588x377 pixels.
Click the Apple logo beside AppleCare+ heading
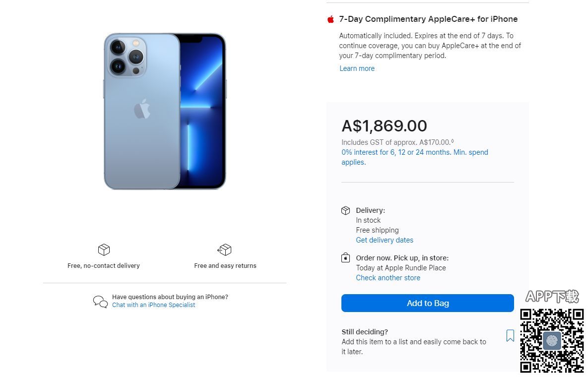coord(331,19)
